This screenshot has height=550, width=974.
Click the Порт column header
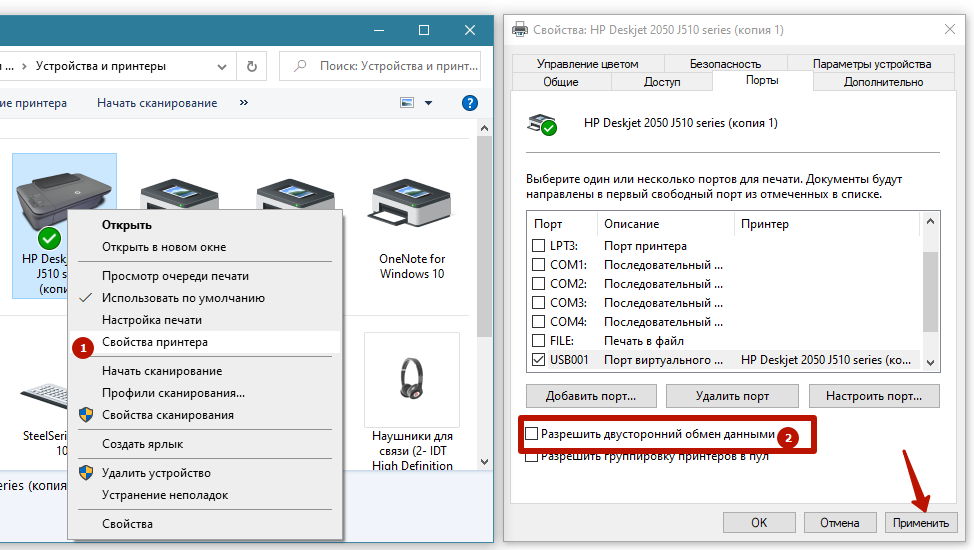pos(562,224)
